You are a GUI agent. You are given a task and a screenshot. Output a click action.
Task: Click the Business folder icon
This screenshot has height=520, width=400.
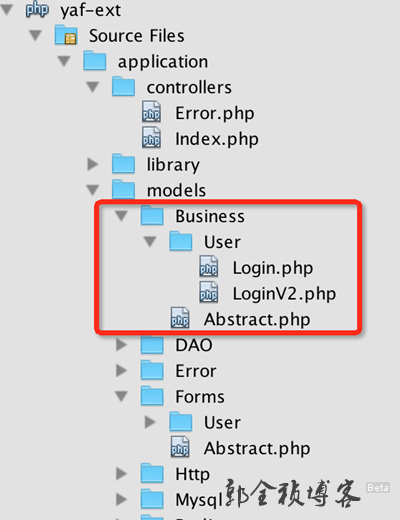(x=152, y=215)
